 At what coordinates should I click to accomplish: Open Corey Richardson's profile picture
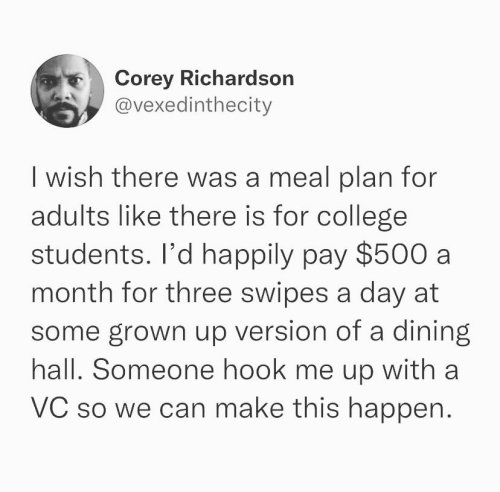coord(67,91)
